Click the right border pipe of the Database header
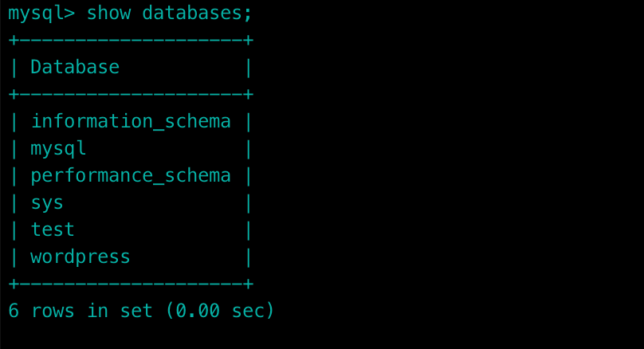The width and height of the screenshot is (644, 349). point(249,68)
